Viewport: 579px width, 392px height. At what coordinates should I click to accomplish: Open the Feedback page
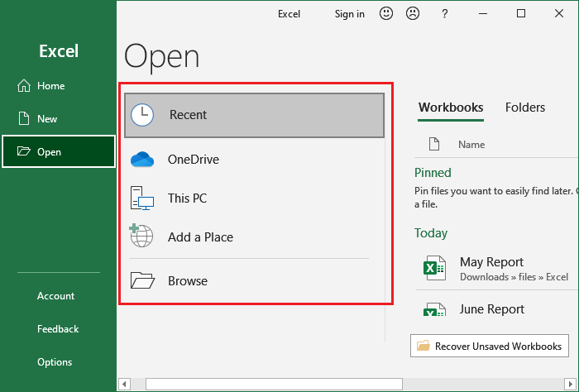[58, 329]
